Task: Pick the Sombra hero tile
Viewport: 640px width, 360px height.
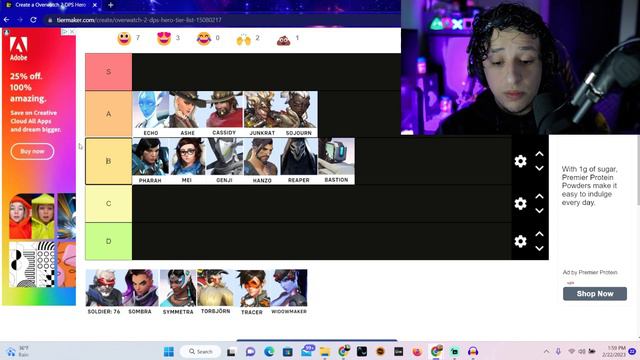Action: pyautogui.click(x=140, y=292)
